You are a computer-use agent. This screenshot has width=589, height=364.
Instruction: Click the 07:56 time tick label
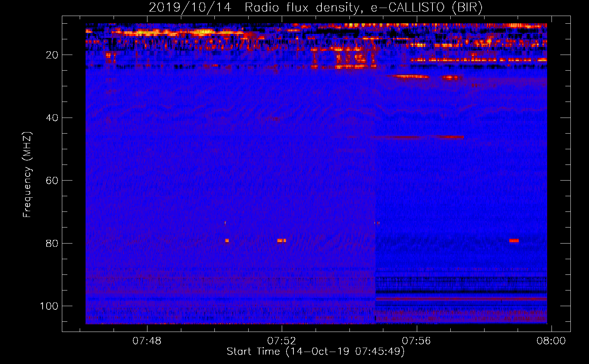[416, 341]
